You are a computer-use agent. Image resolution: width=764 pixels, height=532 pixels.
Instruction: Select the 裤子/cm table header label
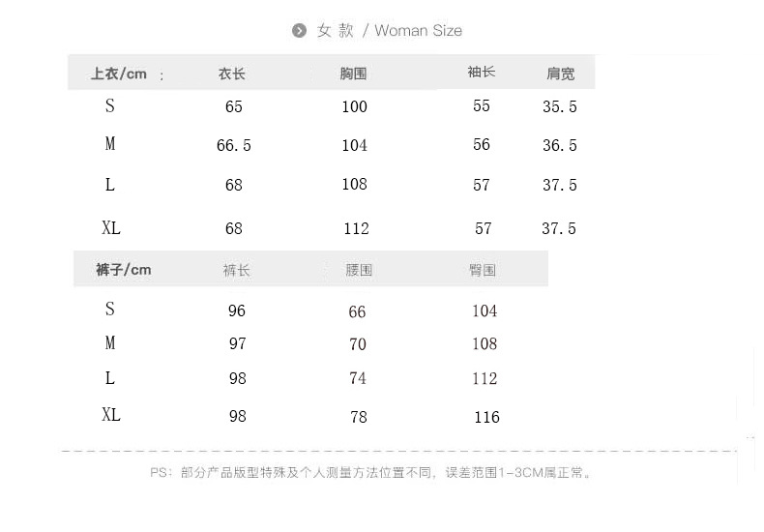[124, 270]
